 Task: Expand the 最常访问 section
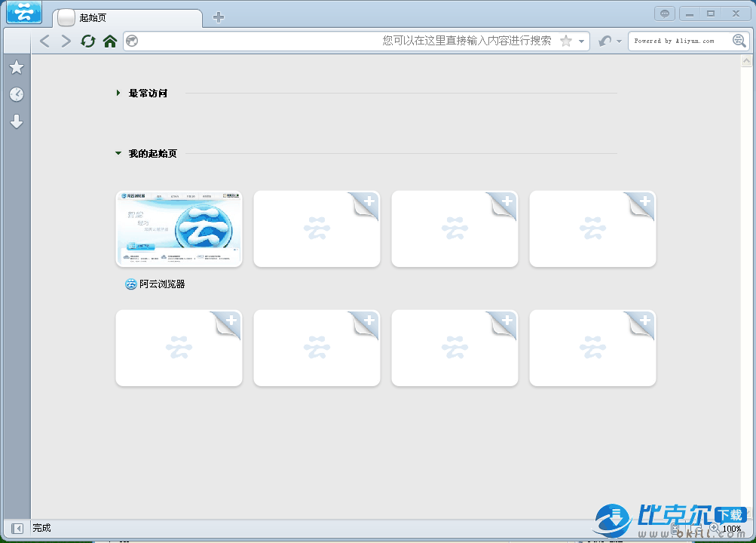pos(118,93)
